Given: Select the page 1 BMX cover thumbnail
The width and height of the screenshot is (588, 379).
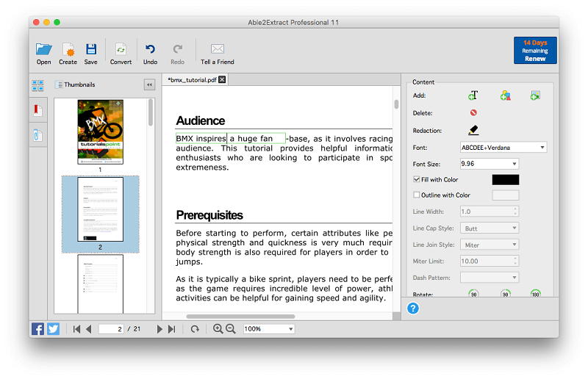Looking at the screenshot, I should [100, 132].
